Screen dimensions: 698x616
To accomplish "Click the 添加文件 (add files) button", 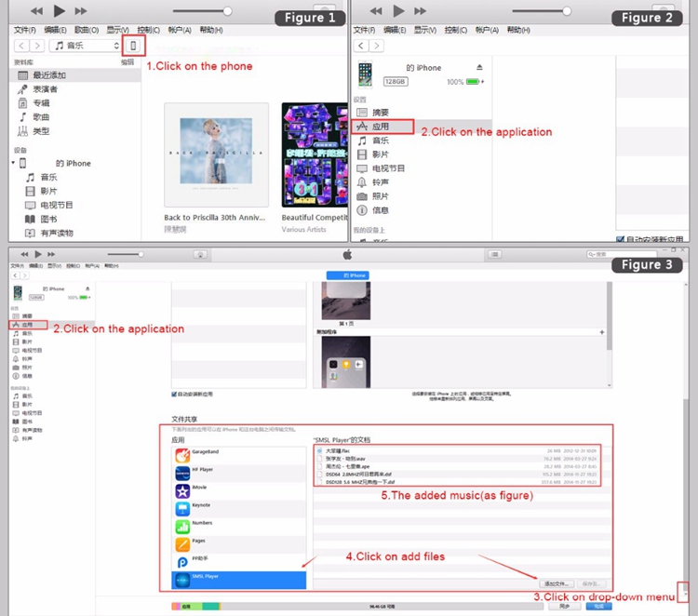I will pyautogui.click(x=557, y=583).
